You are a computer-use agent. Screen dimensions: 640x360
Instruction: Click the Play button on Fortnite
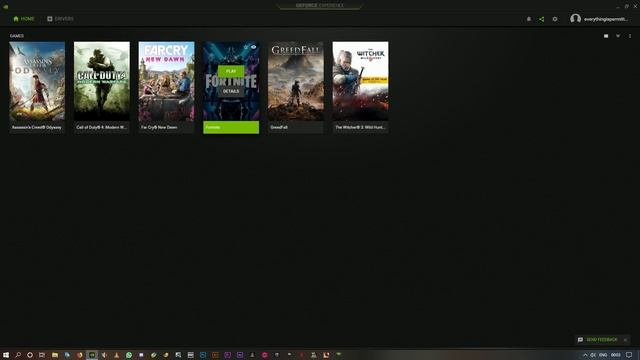[231, 71]
